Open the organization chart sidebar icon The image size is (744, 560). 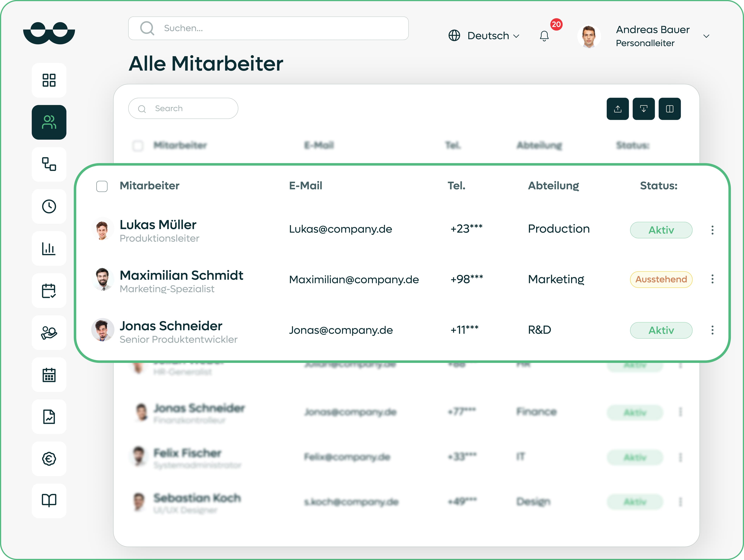click(49, 164)
